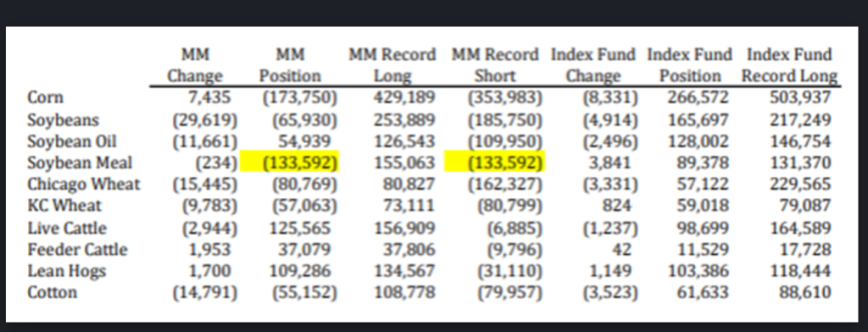The width and height of the screenshot is (868, 332).
Task: Select the Corn row label
Action: pos(46,98)
